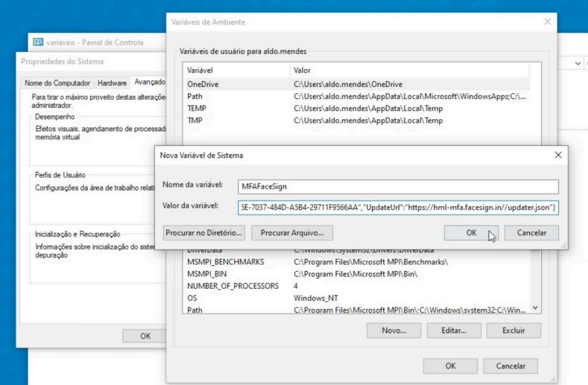The height and width of the screenshot is (385, 588).
Task: Confirm new variable with OK in Nova Variável dialog
Action: point(471,233)
